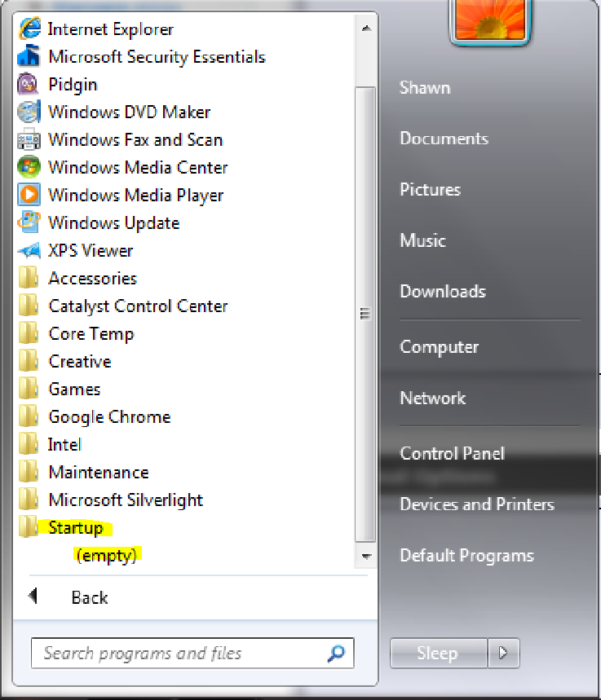This screenshot has width=601, height=700.
Task: Launch Windows Media Player
Action: click(136, 196)
